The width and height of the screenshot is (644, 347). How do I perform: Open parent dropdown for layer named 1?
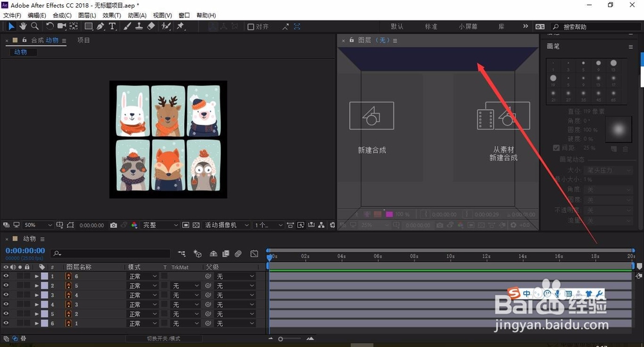click(x=235, y=324)
